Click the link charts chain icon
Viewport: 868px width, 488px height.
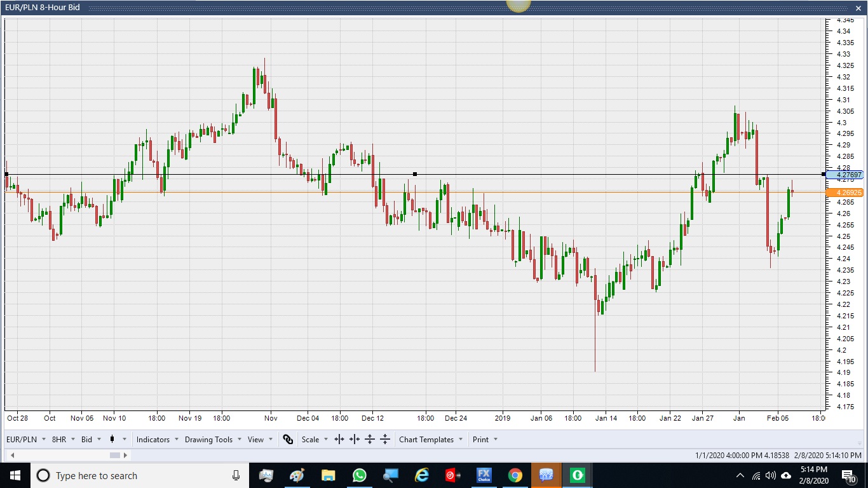click(288, 439)
